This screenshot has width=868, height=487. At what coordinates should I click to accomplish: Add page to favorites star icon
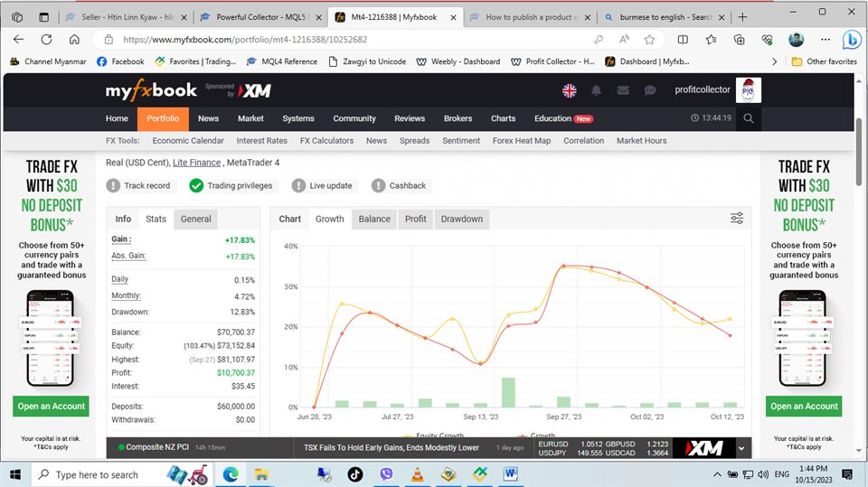point(649,39)
